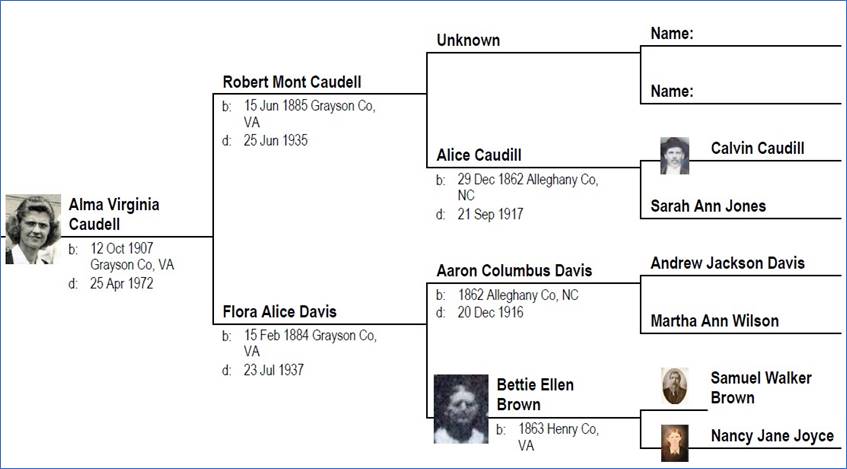Open Alma Virginia Caudell's portrait photo
The image size is (847, 469).
pyautogui.click(x=33, y=229)
